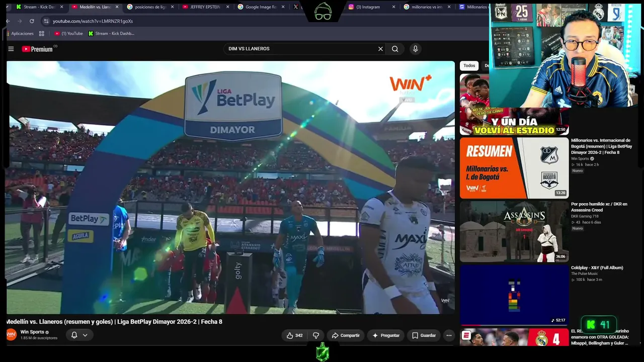
Task: View site information icon in address bar
Action: 46,21
